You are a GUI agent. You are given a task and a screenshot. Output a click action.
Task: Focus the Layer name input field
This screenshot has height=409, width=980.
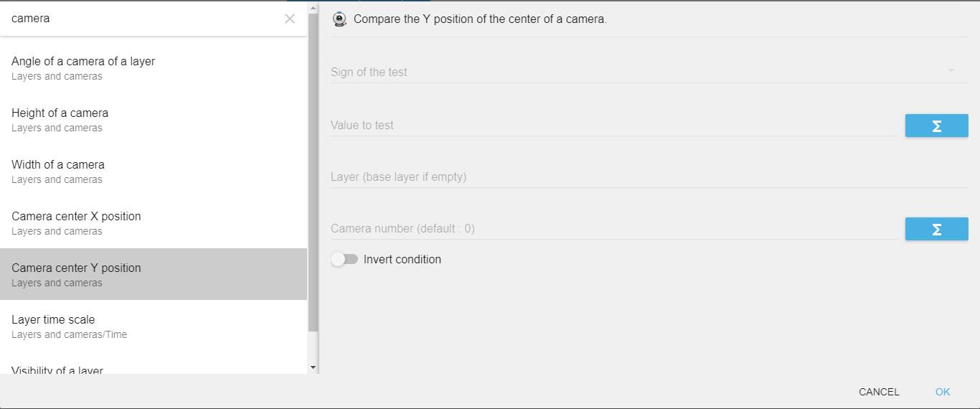point(649,177)
